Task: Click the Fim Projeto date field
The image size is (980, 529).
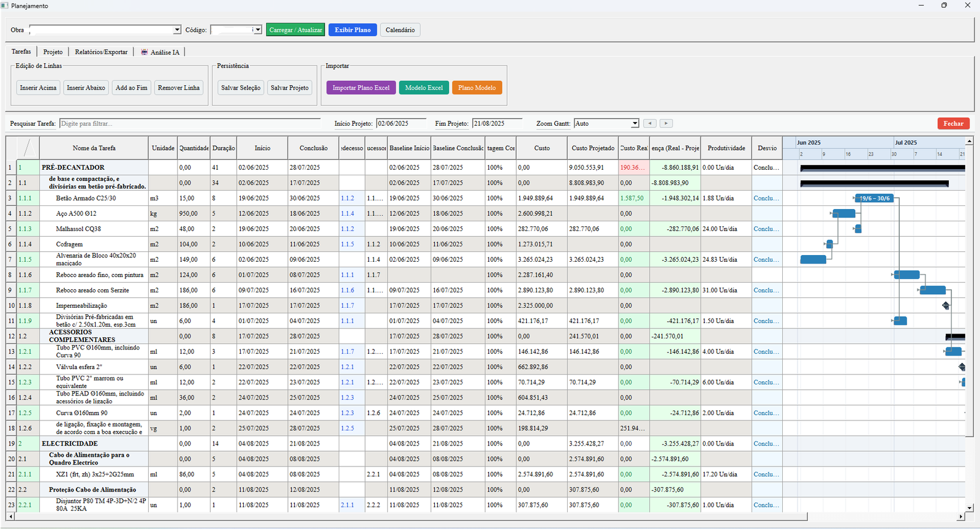Action: tap(497, 123)
